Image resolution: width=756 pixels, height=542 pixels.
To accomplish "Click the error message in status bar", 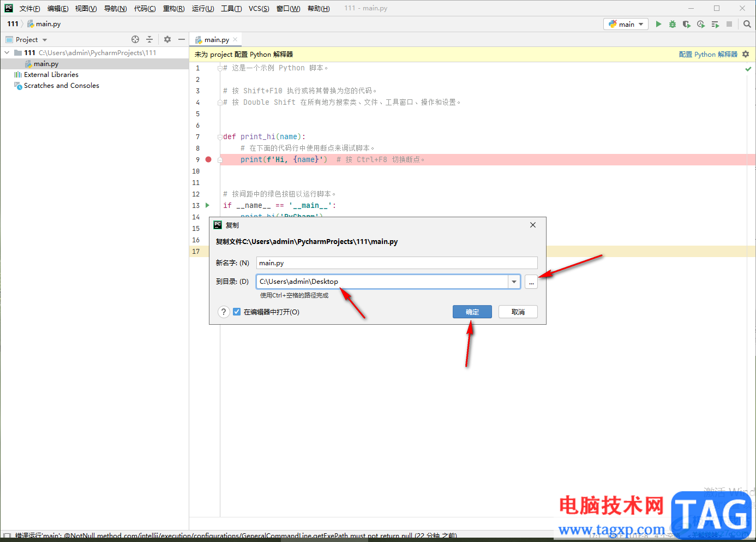I will point(236,536).
